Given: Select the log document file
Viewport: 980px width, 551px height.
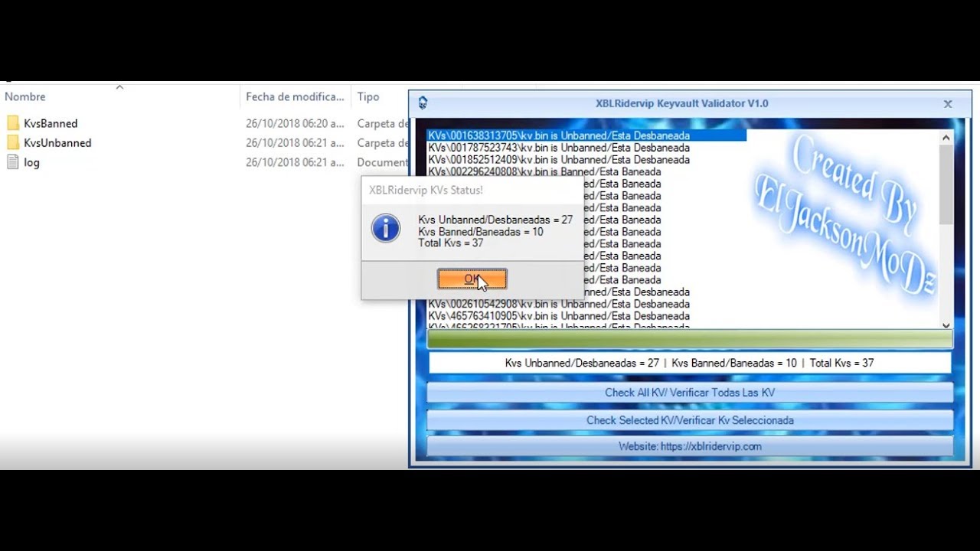Looking at the screenshot, I should click(23, 162).
